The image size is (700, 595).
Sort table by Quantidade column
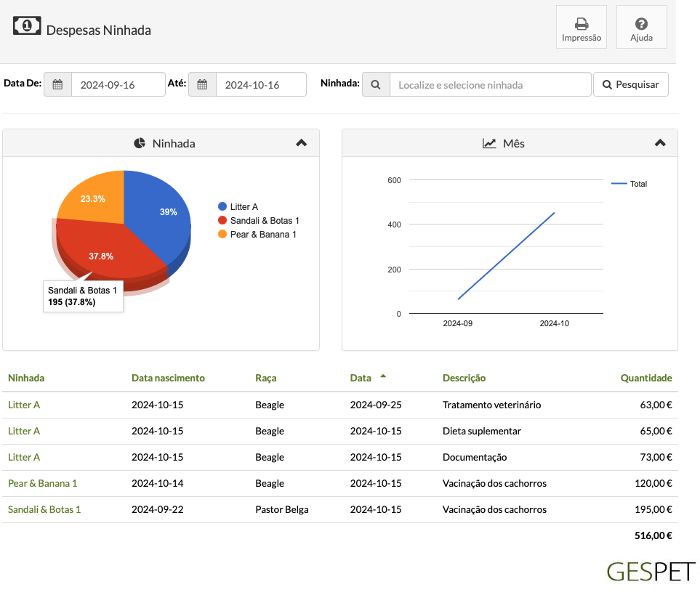click(x=646, y=378)
